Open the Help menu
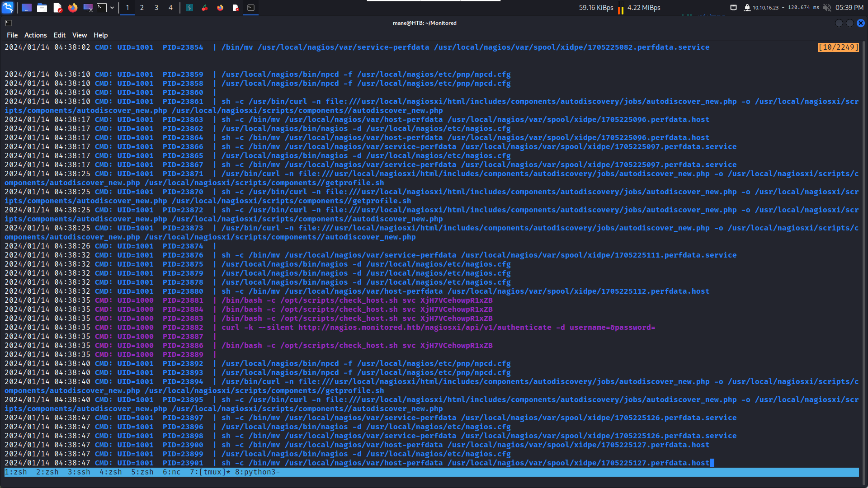 [101, 35]
